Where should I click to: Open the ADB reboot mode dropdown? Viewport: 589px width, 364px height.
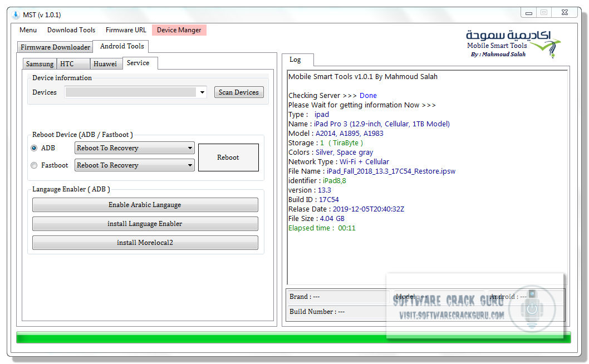135,148
